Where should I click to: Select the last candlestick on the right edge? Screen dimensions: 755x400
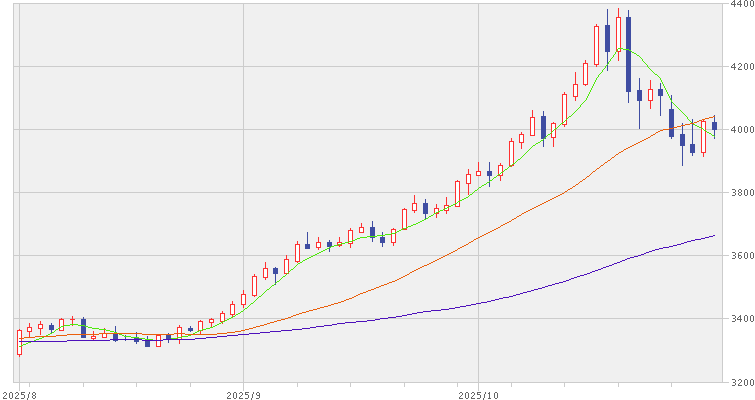(x=714, y=125)
